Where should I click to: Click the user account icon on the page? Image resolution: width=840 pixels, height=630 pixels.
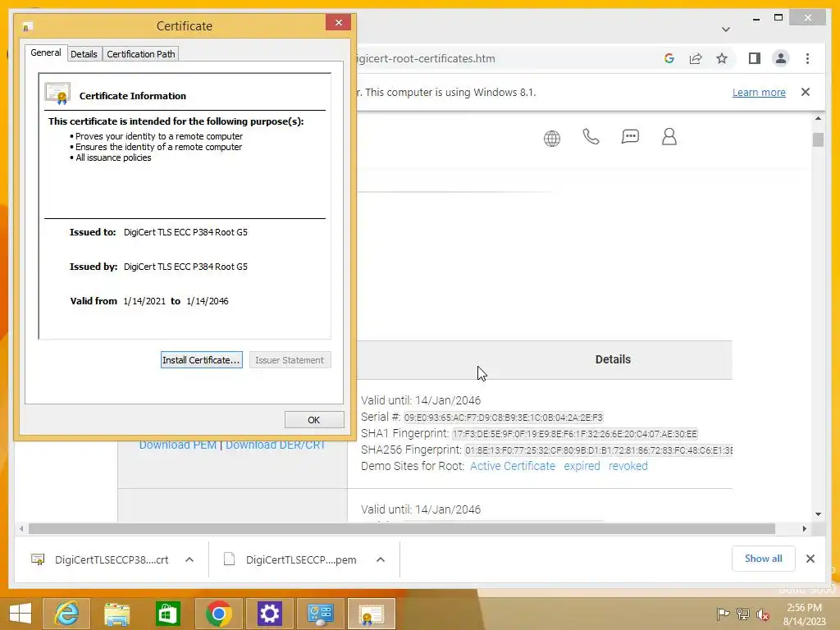669,137
